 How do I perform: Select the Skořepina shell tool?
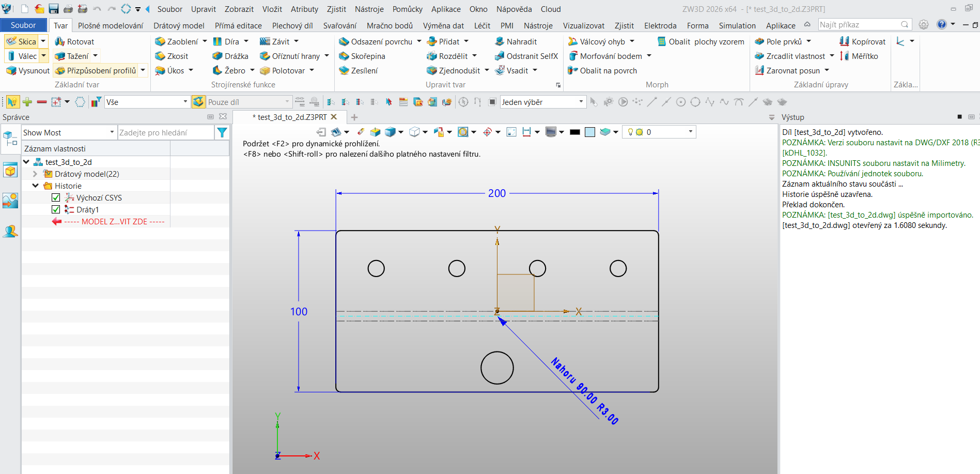point(362,56)
